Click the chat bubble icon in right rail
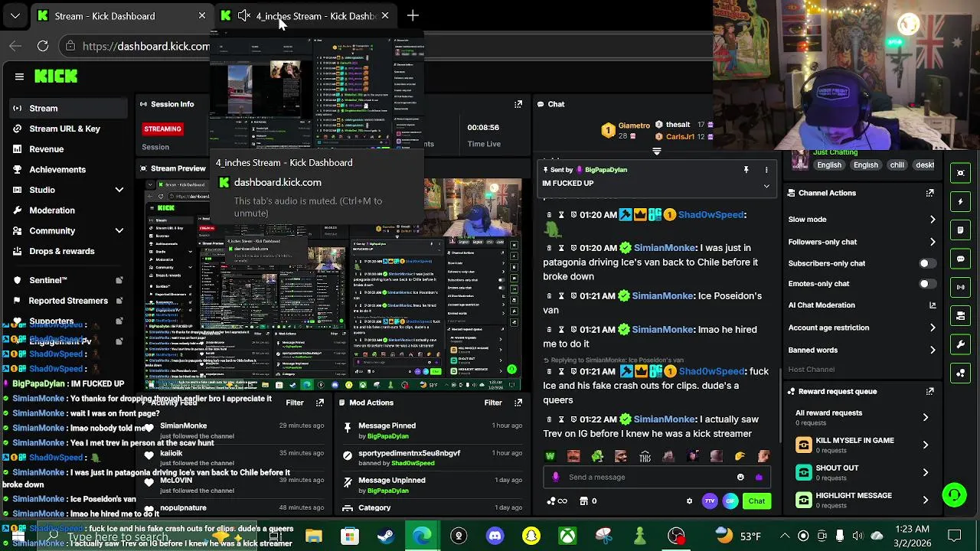This screenshot has height=551, width=980. tap(960, 259)
